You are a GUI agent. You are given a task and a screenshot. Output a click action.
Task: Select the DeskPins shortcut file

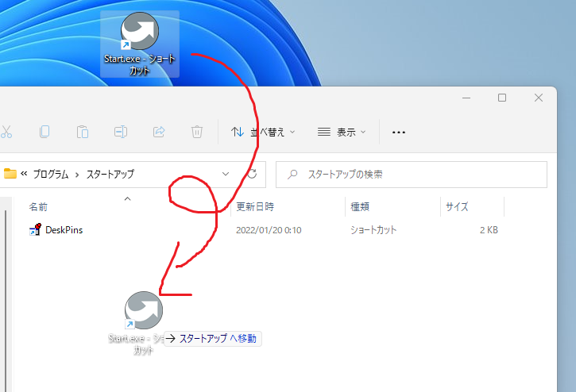64,230
